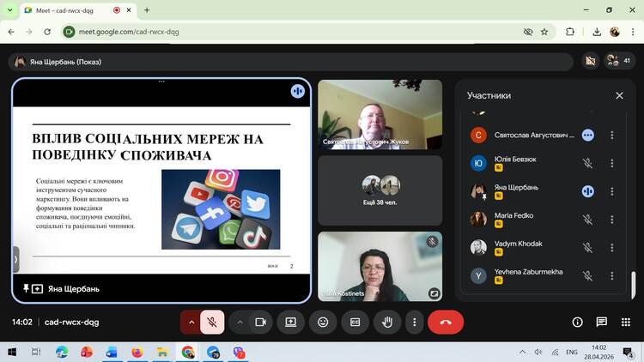Click muted mic icon for Maria Fedko
The height and width of the screenshot is (362, 644).
[587, 220]
